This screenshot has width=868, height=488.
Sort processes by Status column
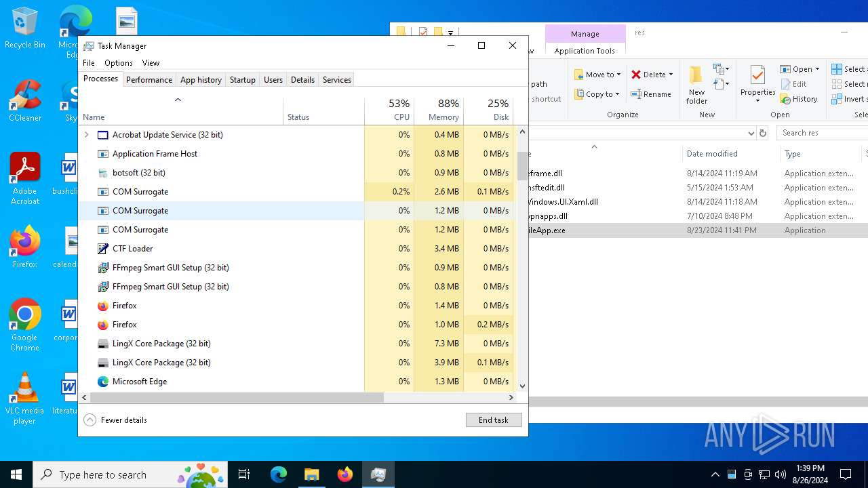click(x=323, y=110)
